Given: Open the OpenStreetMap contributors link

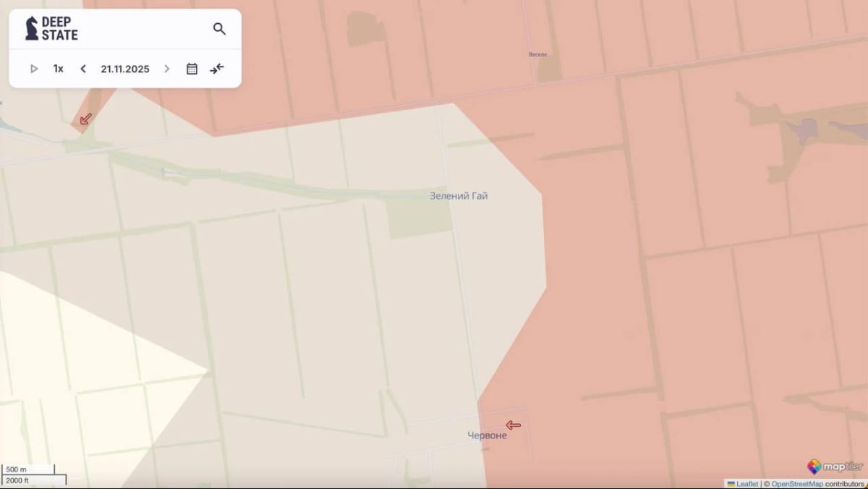Looking at the screenshot, I should click(x=798, y=484).
